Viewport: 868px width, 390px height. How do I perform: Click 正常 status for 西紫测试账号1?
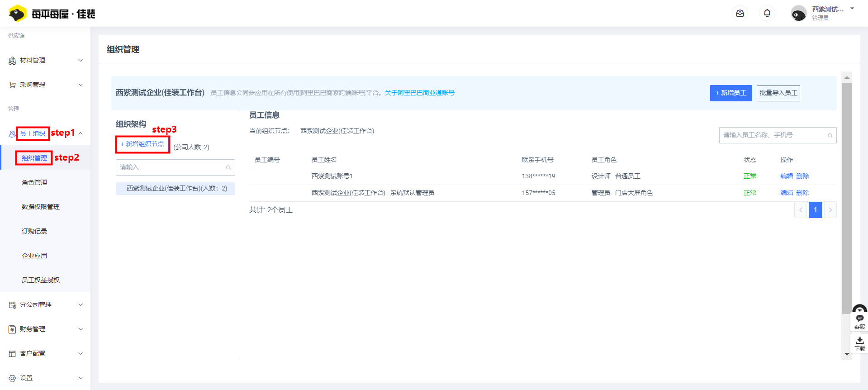750,176
